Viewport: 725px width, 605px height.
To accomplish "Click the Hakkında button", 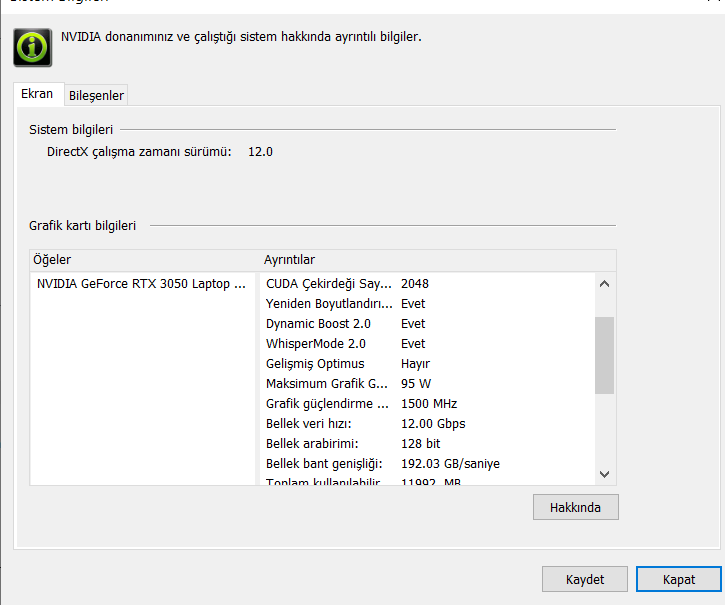I will (576, 507).
